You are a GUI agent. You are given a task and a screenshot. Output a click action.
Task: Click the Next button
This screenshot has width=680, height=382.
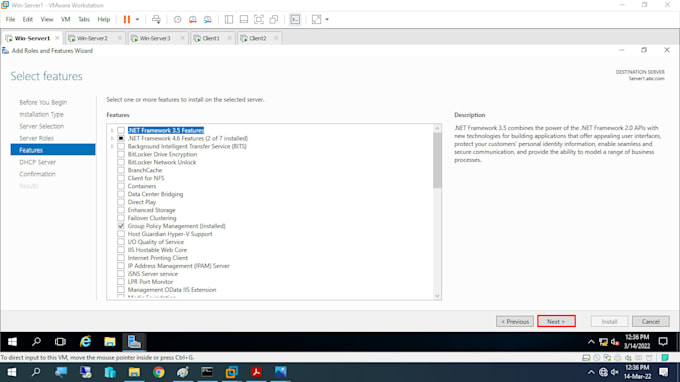[x=556, y=321]
